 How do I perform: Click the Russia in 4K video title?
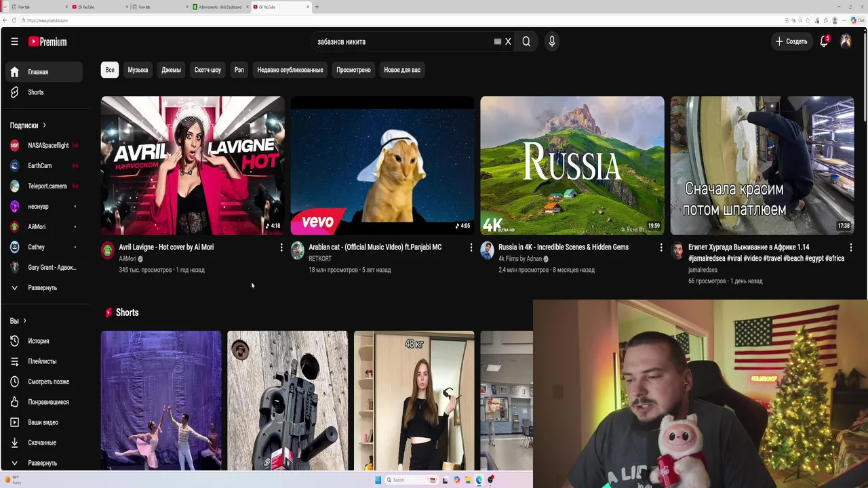pos(564,247)
